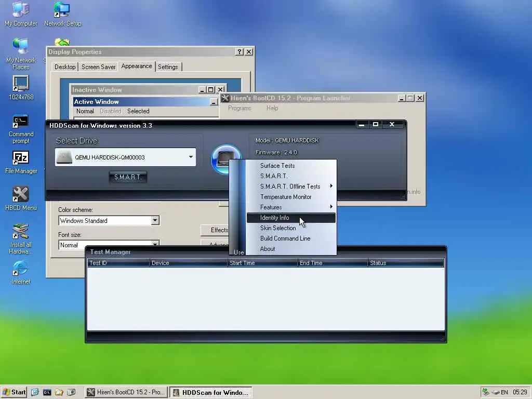Click the Device column header
532x399 pixels.
[x=188, y=262]
